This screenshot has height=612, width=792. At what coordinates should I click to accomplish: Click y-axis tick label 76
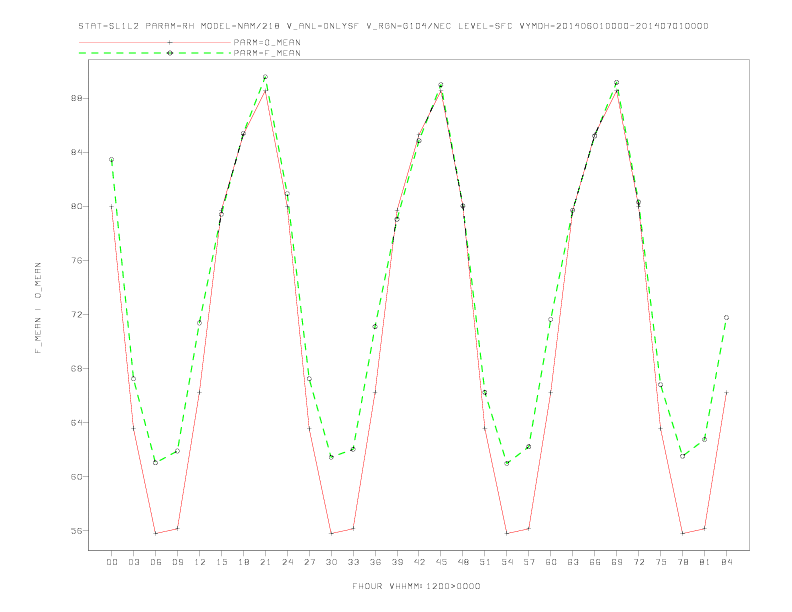[x=77, y=261]
